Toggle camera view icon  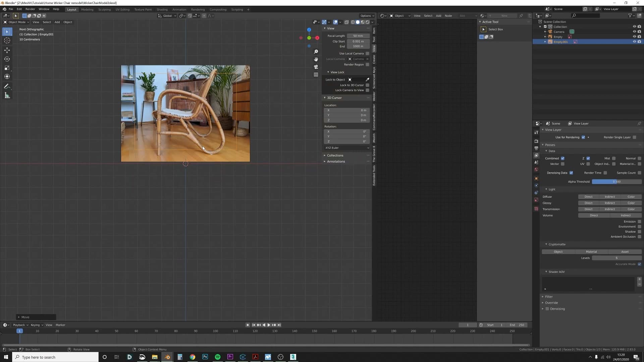pyautogui.click(x=316, y=67)
